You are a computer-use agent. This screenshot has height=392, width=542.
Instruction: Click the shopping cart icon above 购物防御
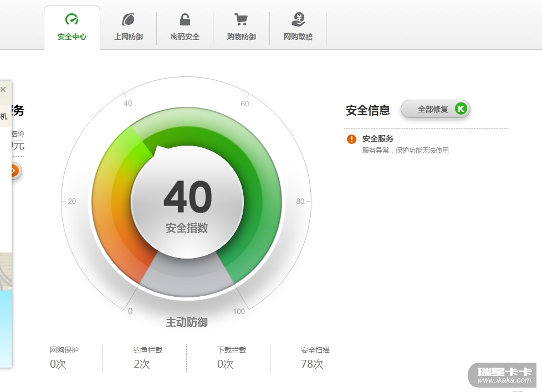click(241, 19)
